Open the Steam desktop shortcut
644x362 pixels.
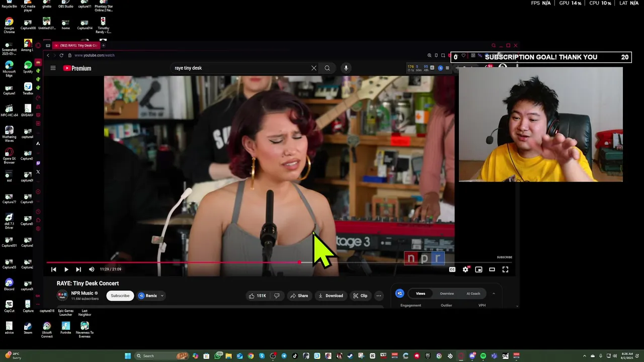click(x=28, y=328)
